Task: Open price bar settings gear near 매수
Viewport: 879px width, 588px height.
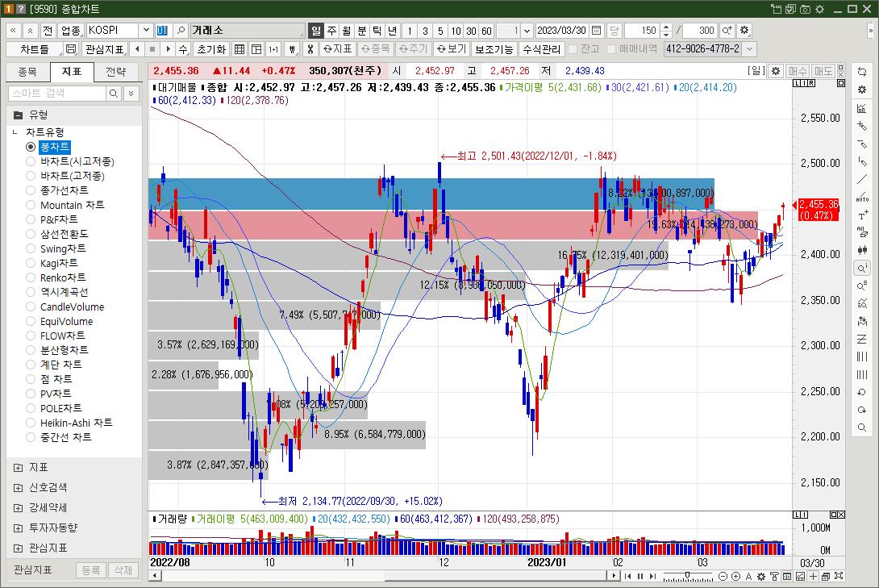Action: pos(775,71)
